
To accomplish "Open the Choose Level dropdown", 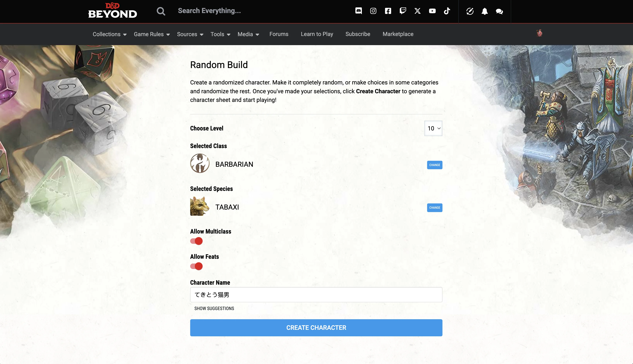I will [x=433, y=128].
